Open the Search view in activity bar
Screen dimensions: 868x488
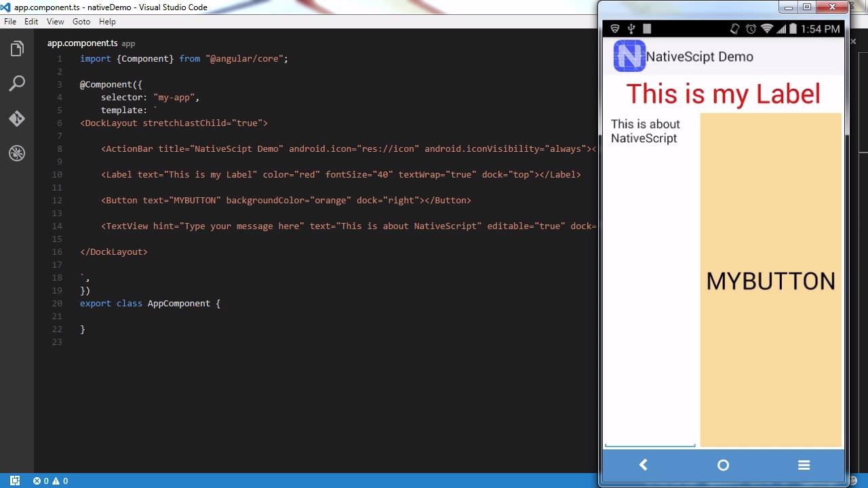(17, 83)
